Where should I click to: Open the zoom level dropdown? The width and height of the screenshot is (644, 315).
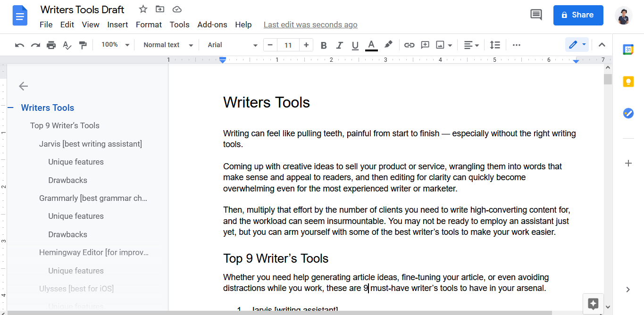tap(116, 45)
